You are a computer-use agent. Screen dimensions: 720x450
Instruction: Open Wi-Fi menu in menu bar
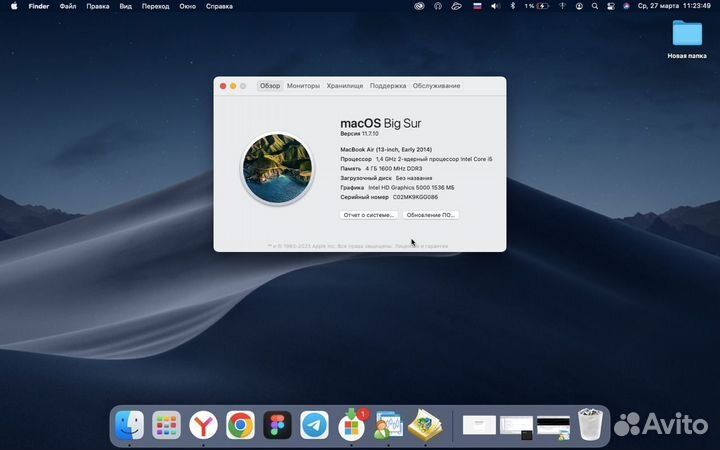pyautogui.click(x=562, y=6)
